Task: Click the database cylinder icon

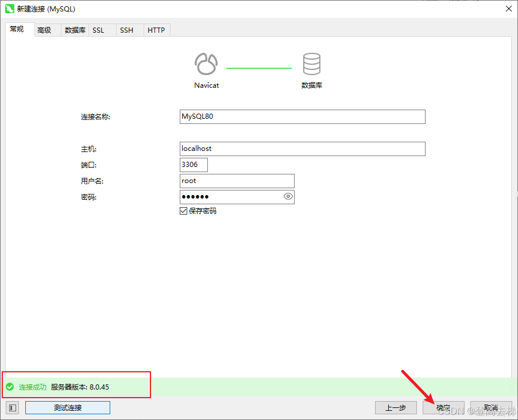Action: [x=311, y=64]
